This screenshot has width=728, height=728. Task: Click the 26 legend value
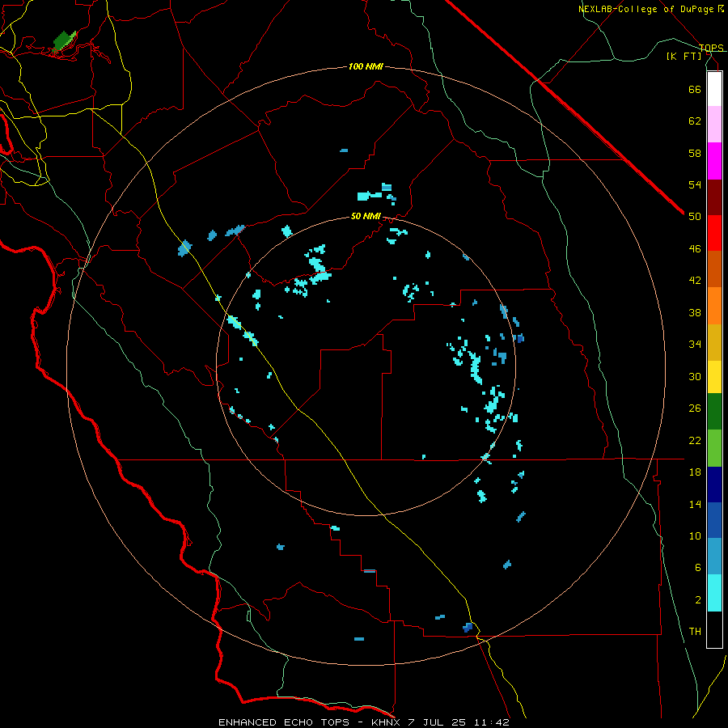(x=695, y=408)
